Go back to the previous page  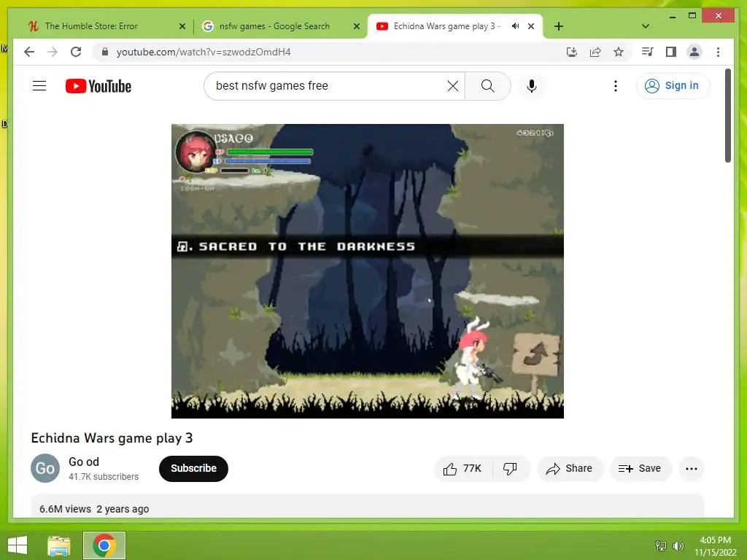(x=29, y=52)
